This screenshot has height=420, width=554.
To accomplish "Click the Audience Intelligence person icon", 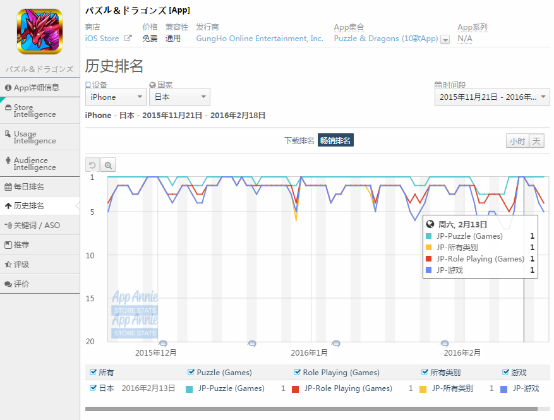I will (8, 160).
